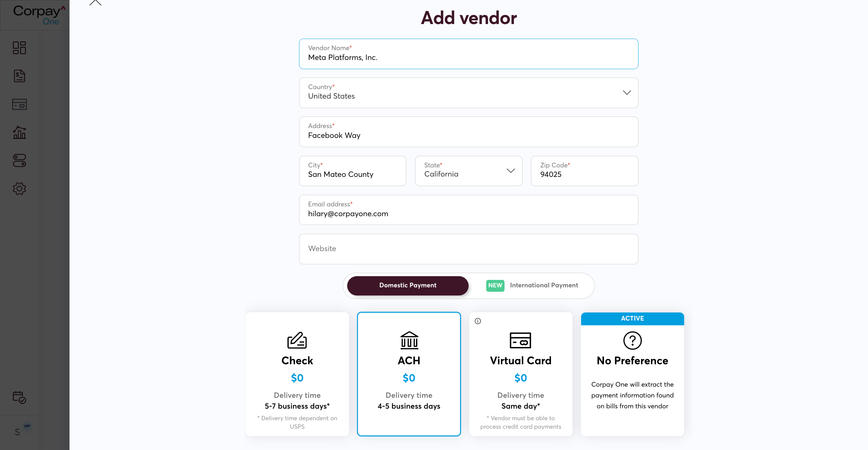This screenshot has height=450, width=868.
Task: Click the NEW badge beside International Payment
Action: pyautogui.click(x=495, y=286)
